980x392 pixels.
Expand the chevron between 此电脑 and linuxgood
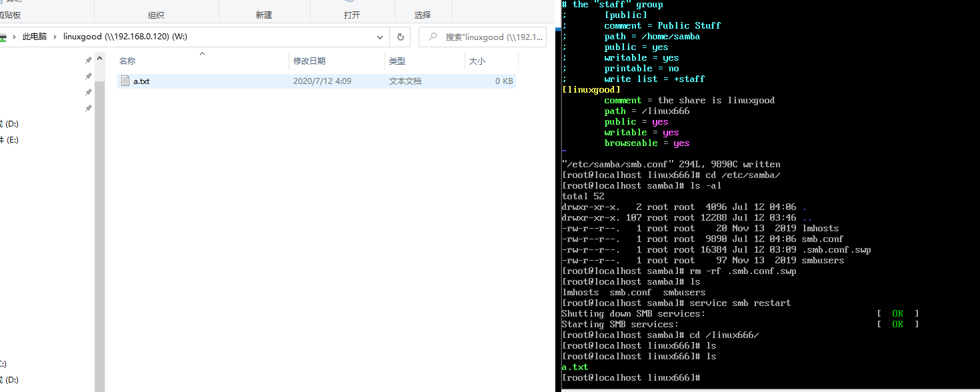55,37
